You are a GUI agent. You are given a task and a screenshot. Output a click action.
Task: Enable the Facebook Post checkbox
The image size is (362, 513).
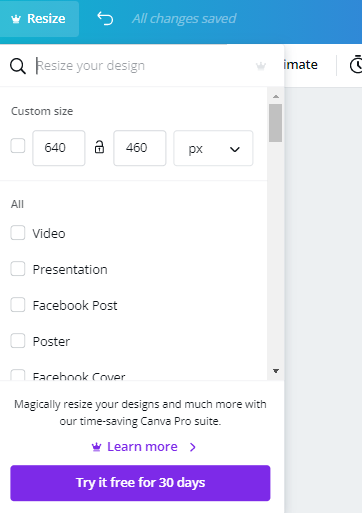point(18,305)
